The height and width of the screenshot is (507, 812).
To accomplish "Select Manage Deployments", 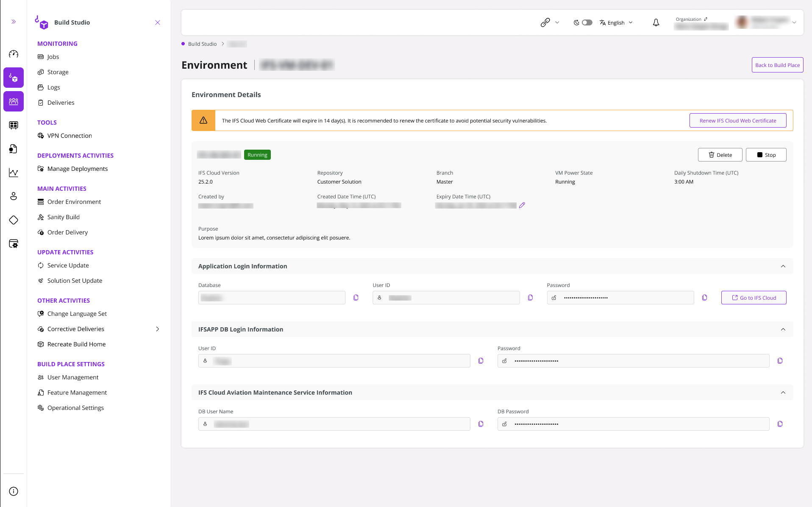I will pos(72,169).
